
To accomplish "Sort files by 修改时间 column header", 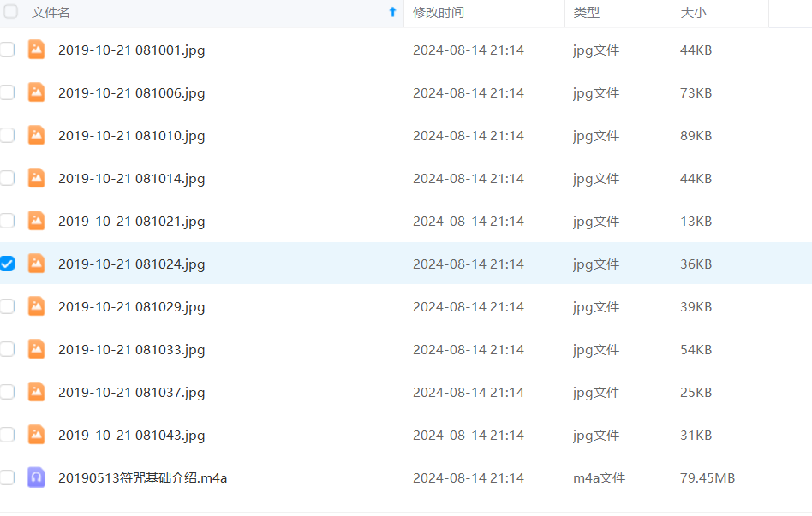I will point(439,13).
